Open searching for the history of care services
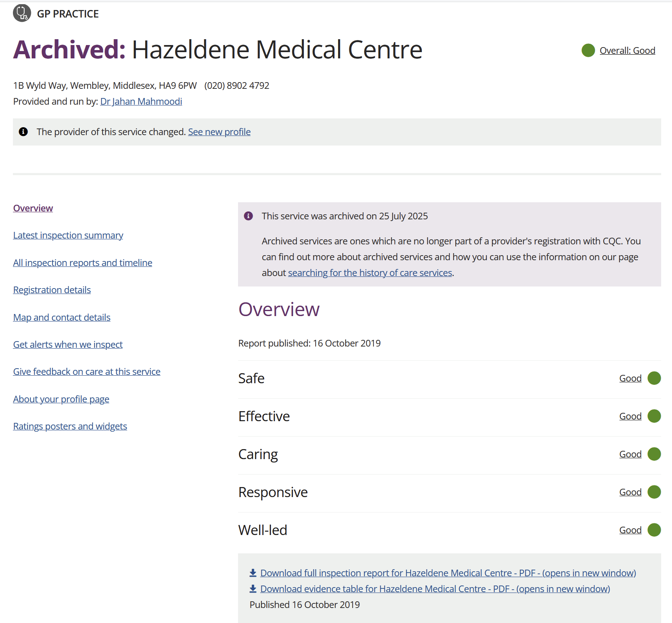The image size is (672, 623). (370, 273)
